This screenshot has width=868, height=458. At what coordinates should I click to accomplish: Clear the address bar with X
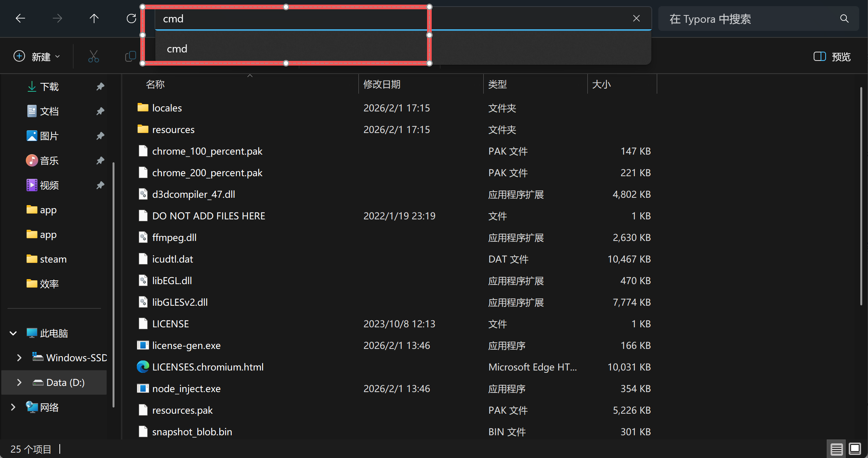tap(636, 19)
